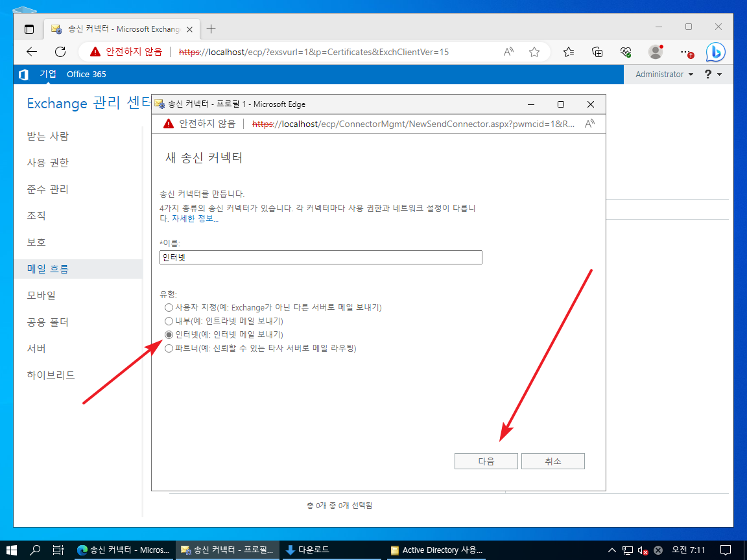Click the Office logo icon in header
Screen dimensions: 747x560
(x=23, y=75)
